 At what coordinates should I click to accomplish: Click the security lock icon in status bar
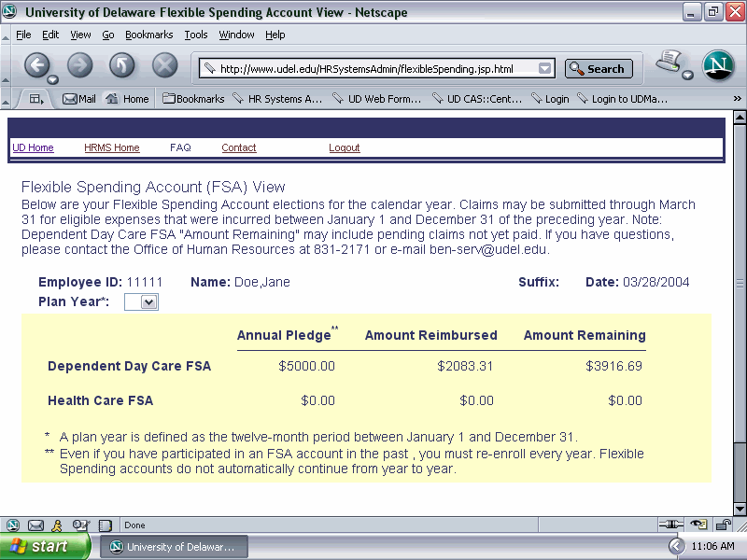(723, 525)
